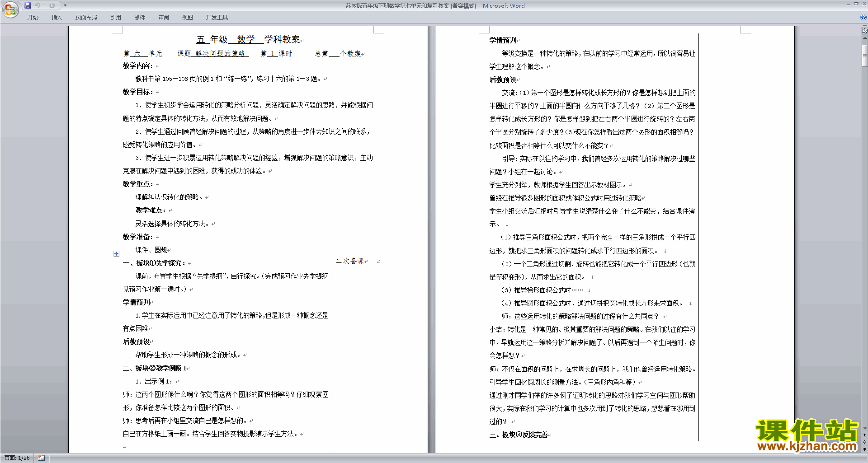The image size is (868, 463).
Task: Click the vertical scrollbar down arrow
Action: coord(864,428)
